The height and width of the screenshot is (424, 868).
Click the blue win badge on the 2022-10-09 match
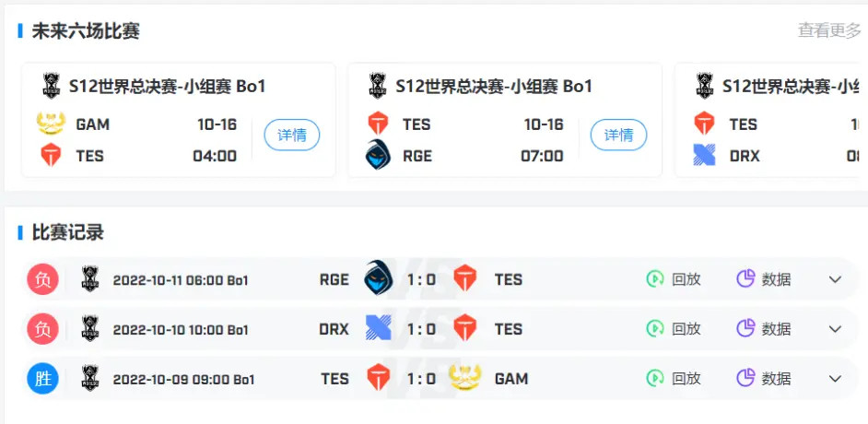point(43,378)
